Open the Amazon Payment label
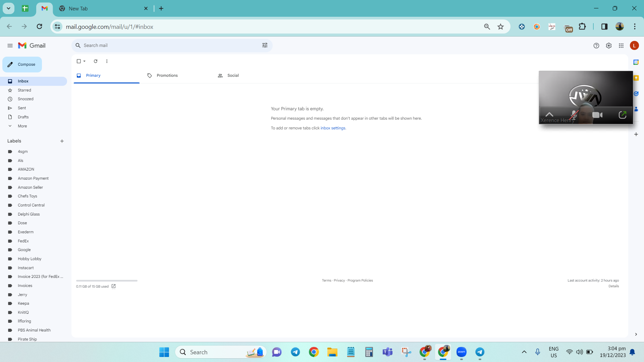This screenshot has height=362, width=644. 34,178
